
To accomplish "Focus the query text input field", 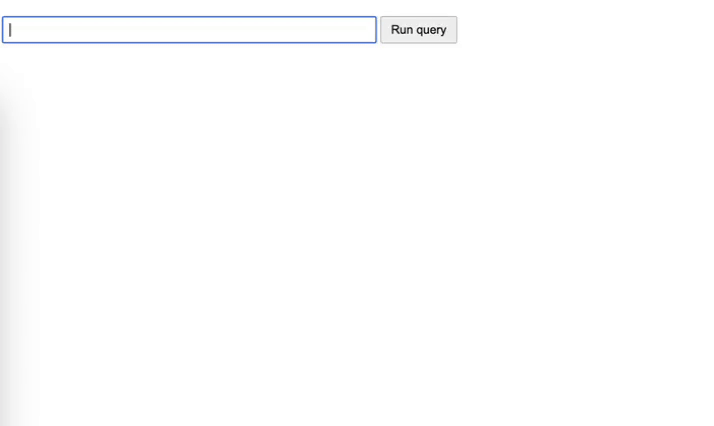I will (x=189, y=30).
